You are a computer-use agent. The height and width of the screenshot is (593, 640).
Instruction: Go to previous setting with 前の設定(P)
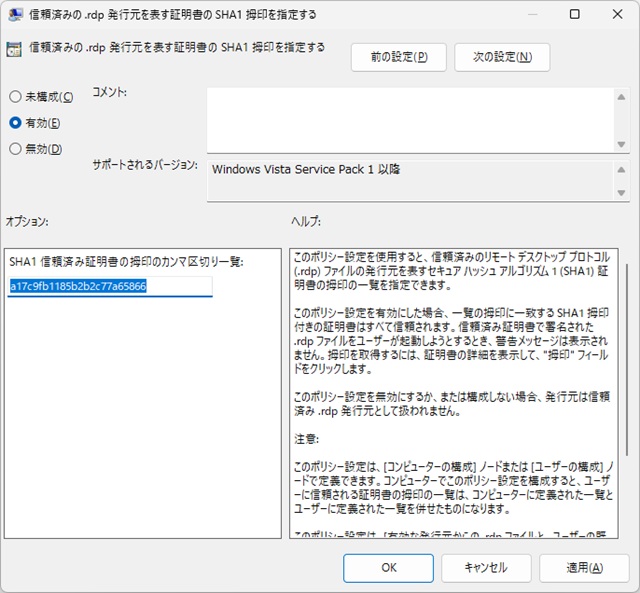point(399,57)
